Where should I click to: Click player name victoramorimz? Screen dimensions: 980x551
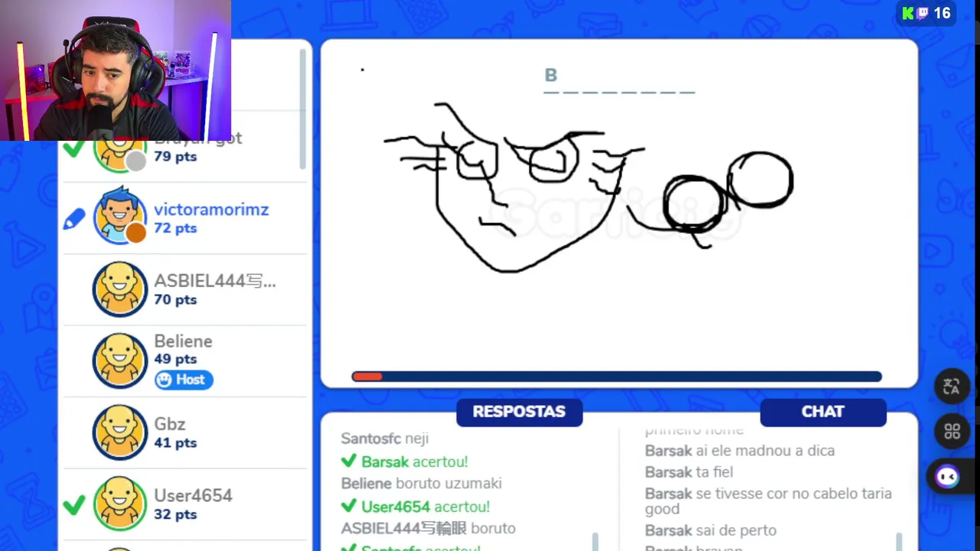(x=211, y=210)
